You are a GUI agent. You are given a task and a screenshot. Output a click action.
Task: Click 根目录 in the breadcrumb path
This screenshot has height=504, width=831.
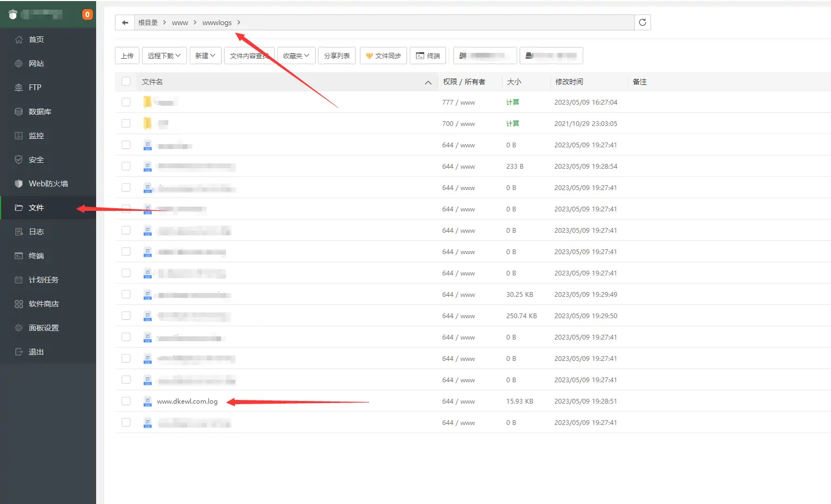pyautogui.click(x=148, y=22)
